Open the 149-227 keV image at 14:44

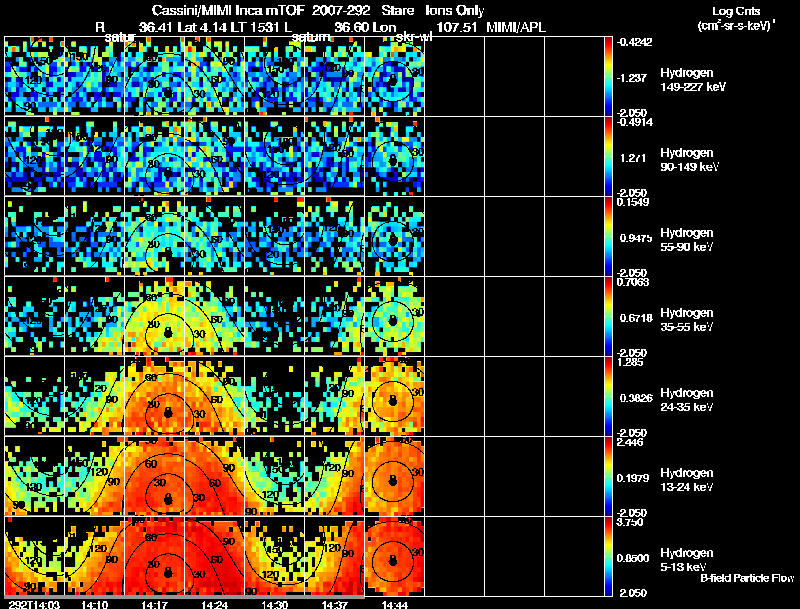click(x=394, y=76)
